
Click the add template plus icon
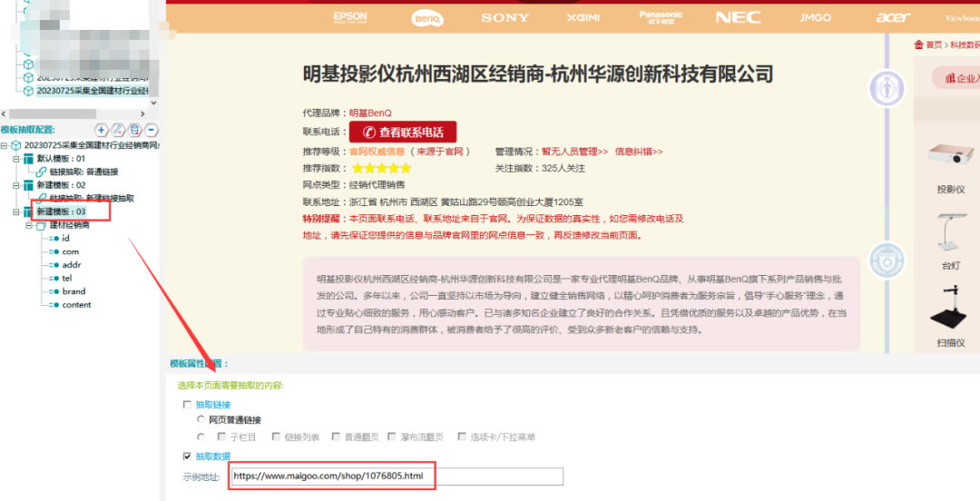pyautogui.click(x=102, y=130)
